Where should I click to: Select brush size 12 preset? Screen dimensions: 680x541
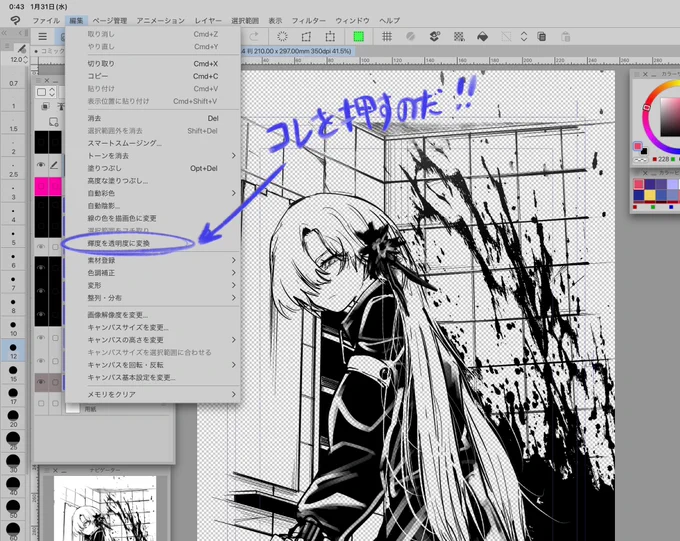click(13, 351)
